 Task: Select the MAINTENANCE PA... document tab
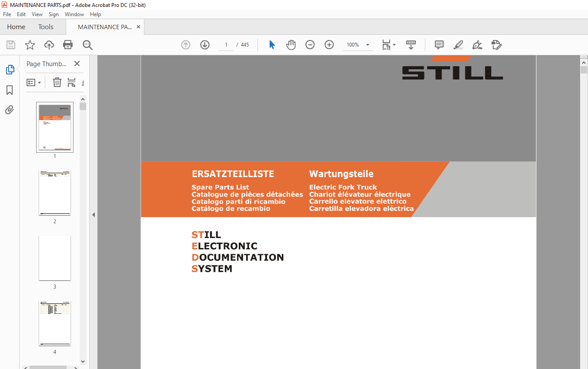(105, 27)
